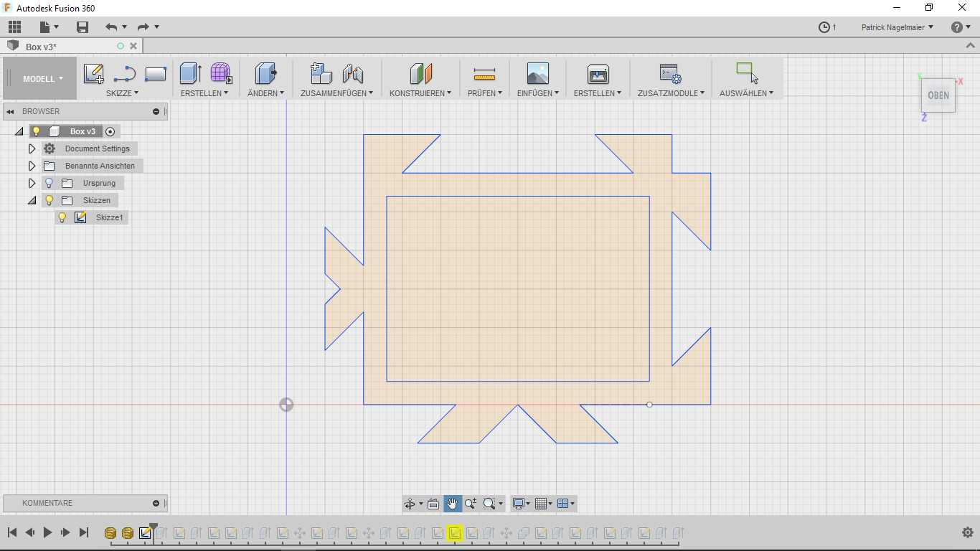
Task: Open the MODELL workspace dropdown
Action: point(39,79)
